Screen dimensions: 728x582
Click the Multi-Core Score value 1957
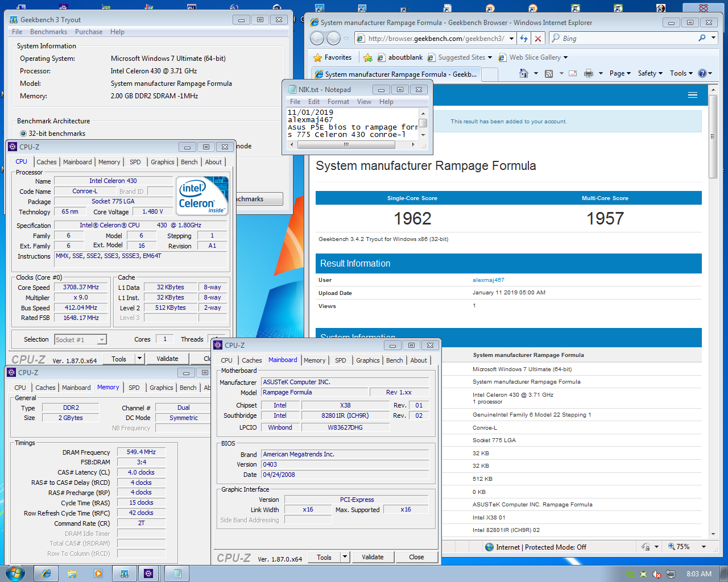(x=605, y=219)
